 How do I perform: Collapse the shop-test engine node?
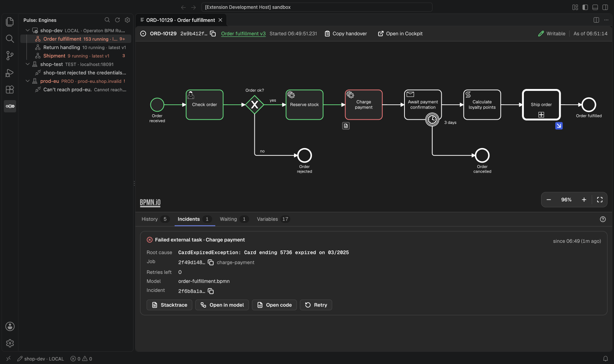click(28, 64)
